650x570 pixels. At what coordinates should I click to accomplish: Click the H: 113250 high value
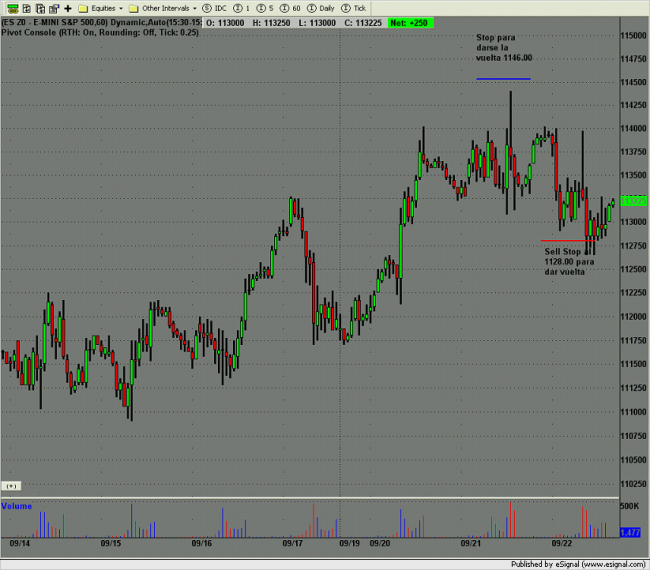click(271, 23)
